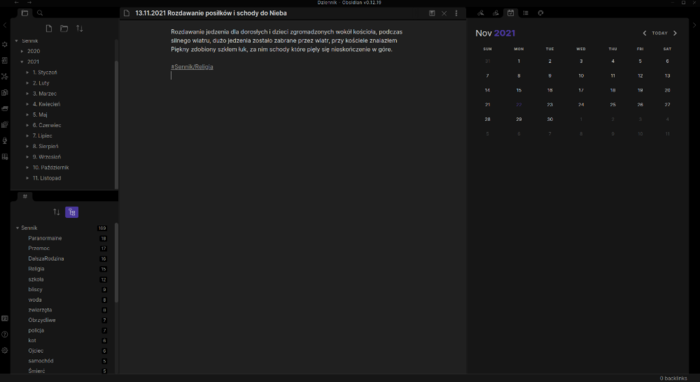Open settings via the gear icon

(x=5, y=350)
